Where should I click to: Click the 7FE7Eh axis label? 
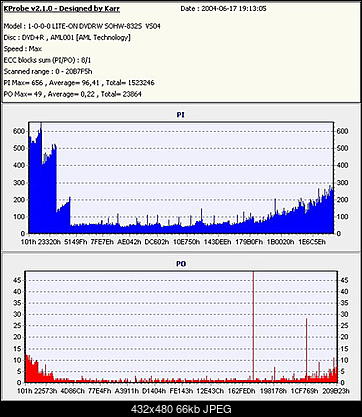point(102,242)
